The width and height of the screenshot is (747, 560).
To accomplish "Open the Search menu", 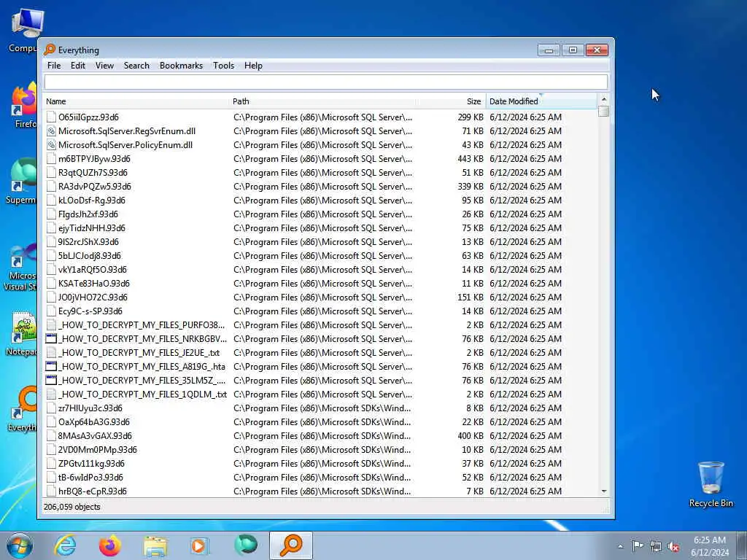I will pos(136,66).
